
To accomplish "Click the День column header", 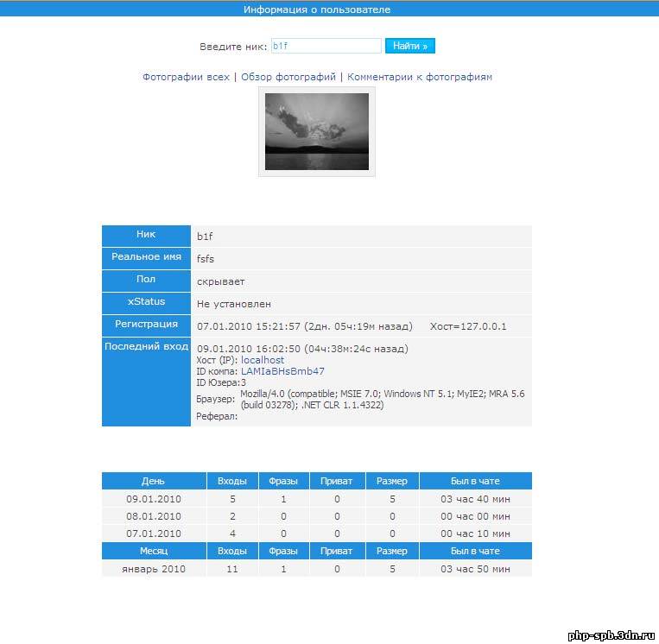I will point(153,481).
